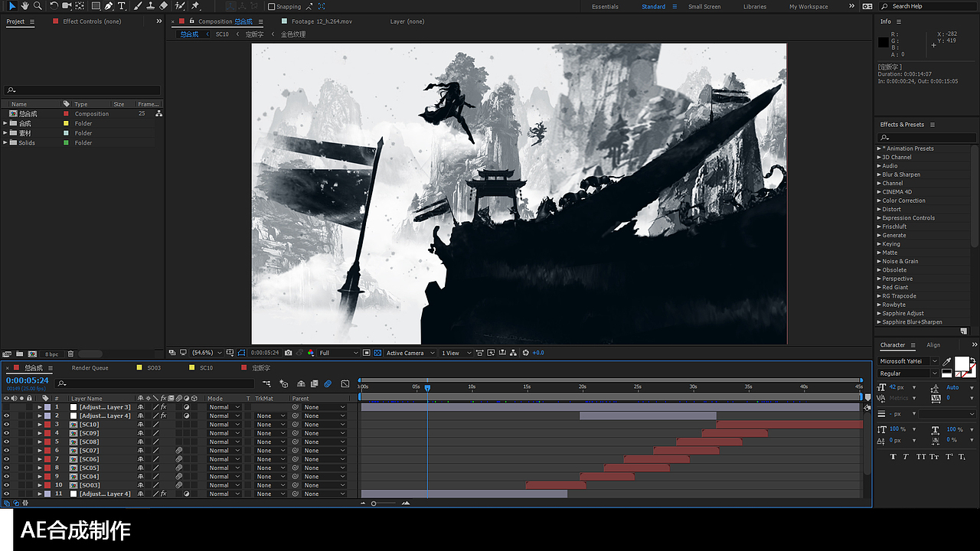This screenshot has height=551, width=980.
Task: Open the Align panel tab
Action: (x=933, y=345)
